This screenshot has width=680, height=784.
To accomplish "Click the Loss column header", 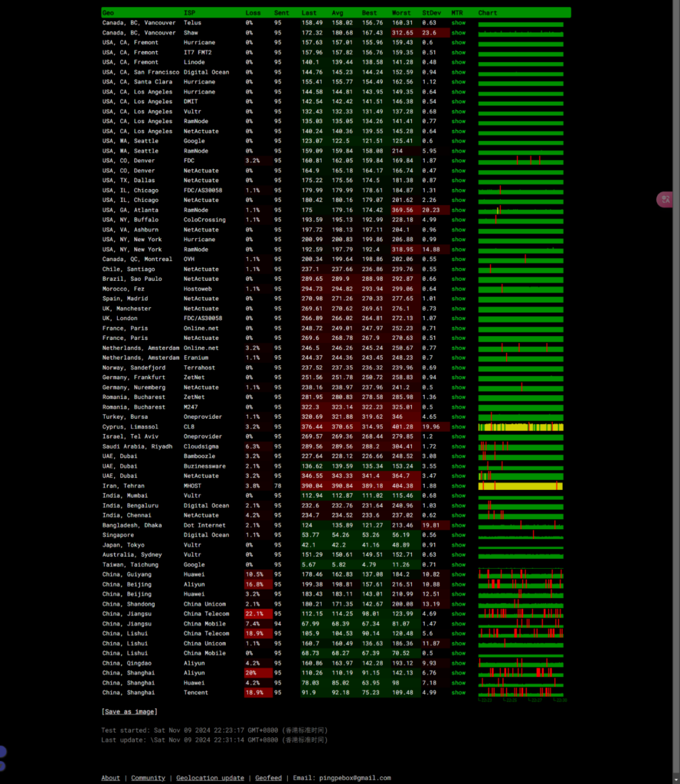I will [x=253, y=13].
